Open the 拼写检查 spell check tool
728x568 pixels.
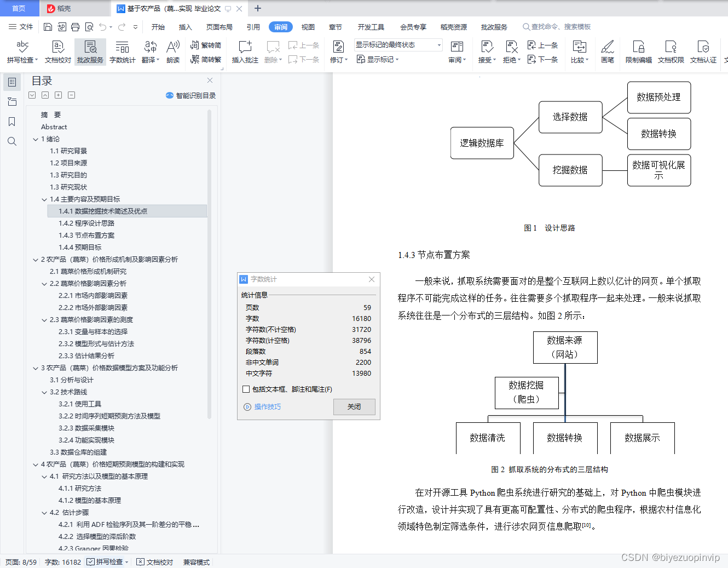(x=22, y=52)
